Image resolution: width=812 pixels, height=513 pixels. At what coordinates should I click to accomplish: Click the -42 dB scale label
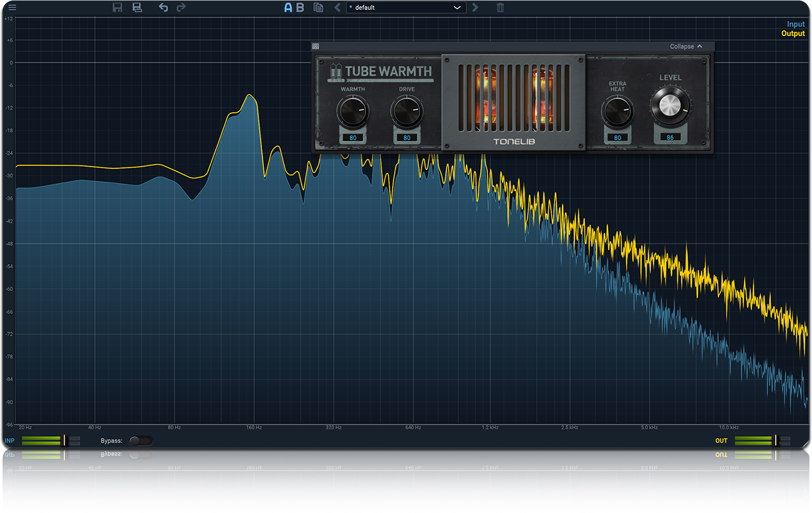[8, 221]
